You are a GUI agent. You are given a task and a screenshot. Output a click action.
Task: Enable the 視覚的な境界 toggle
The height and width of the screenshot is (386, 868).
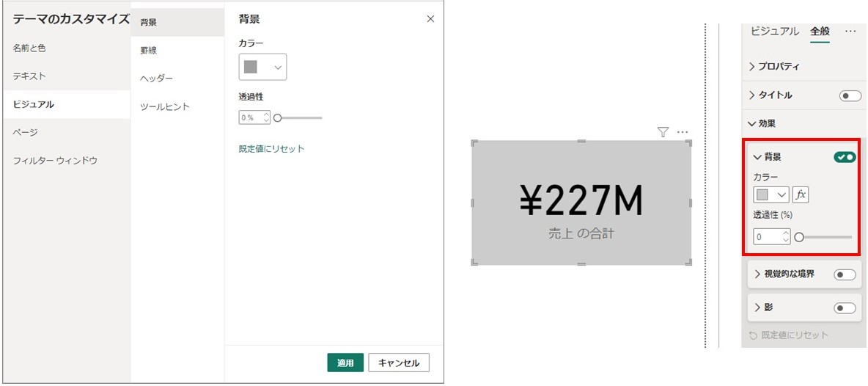(845, 274)
